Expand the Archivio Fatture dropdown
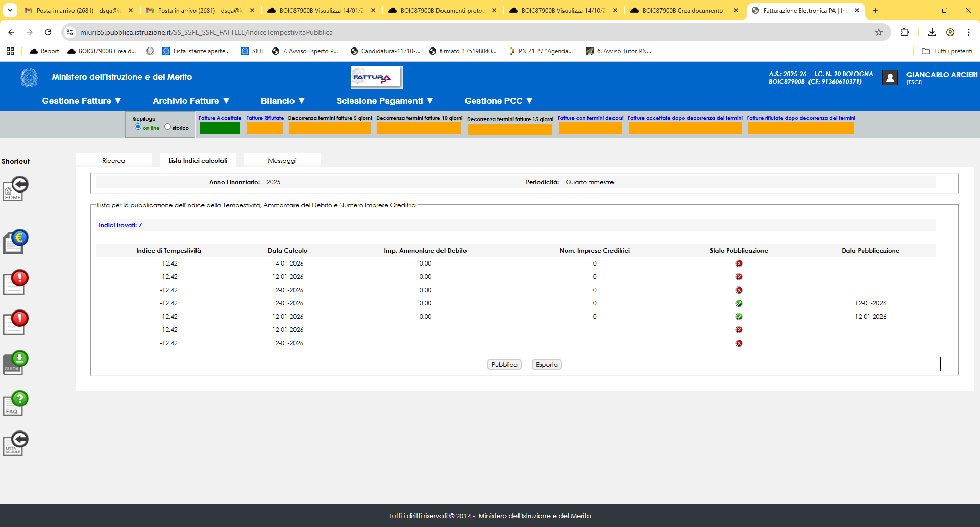Image resolution: width=980 pixels, height=527 pixels. [x=191, y=101]
